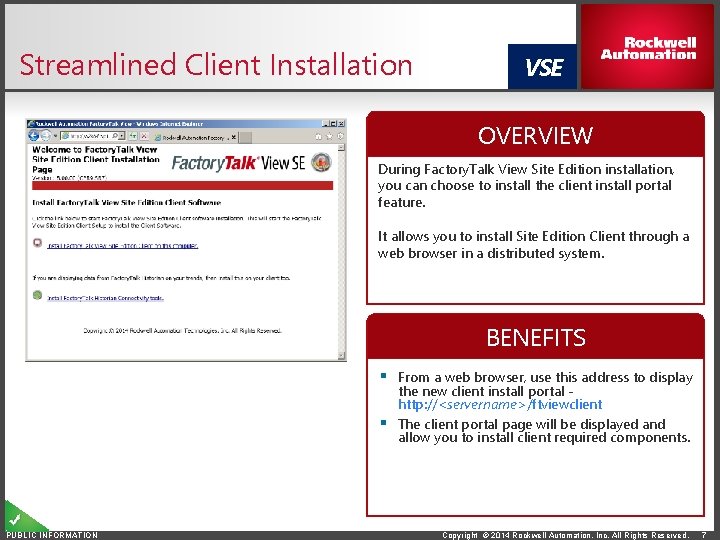Click slide number 7 in footer
The width and height of the screenshot is (720, 540).
click(x=704, y=535)
